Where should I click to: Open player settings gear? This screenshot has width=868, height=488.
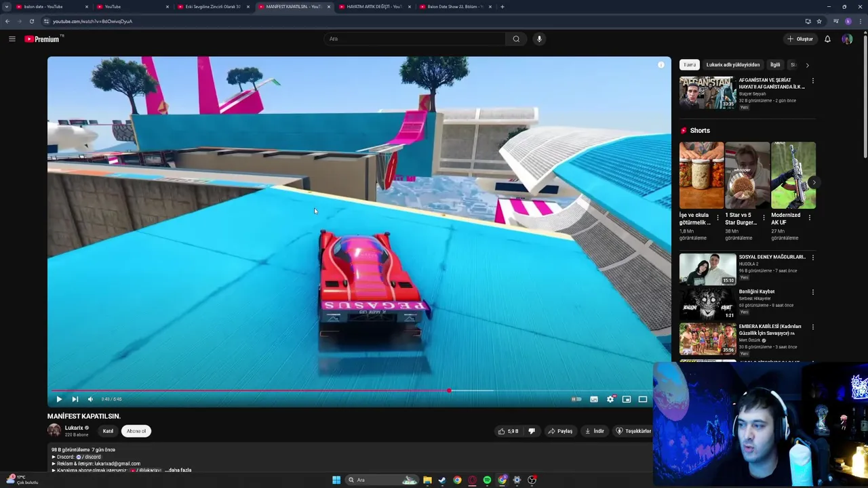pyautogui.click(x=610, y=399)
